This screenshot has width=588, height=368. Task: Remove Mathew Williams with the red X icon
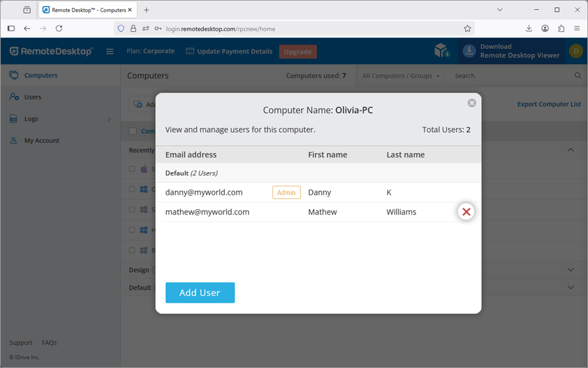[x=466, y=212]
